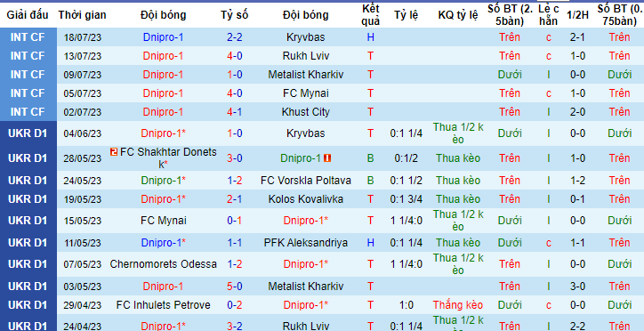This screenshot has height=331, width=644.
Task: Click the red card icon beside FC Shakhtar Donetsk
Action: pyautogui.click(x=114, y=152)
